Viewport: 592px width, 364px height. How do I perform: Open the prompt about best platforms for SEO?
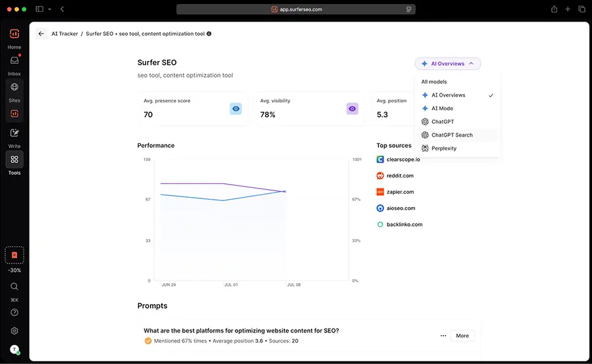[x=241, y=330]
